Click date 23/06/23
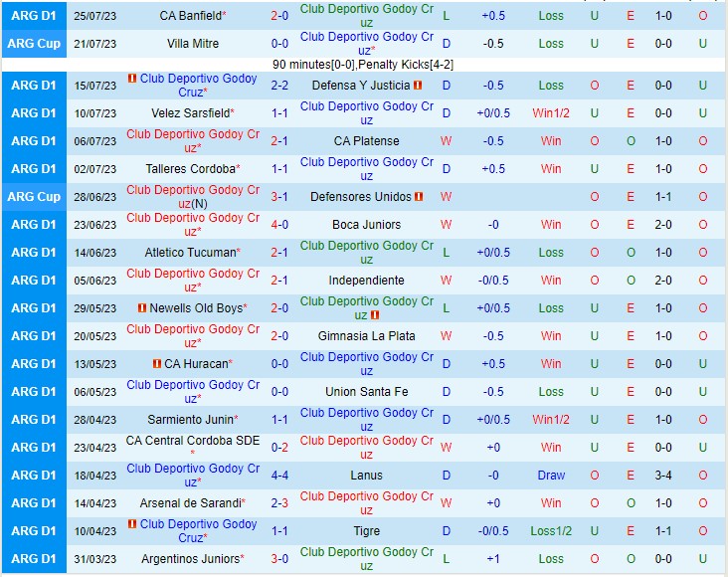The image size is (728, 577). click(95, 225)
